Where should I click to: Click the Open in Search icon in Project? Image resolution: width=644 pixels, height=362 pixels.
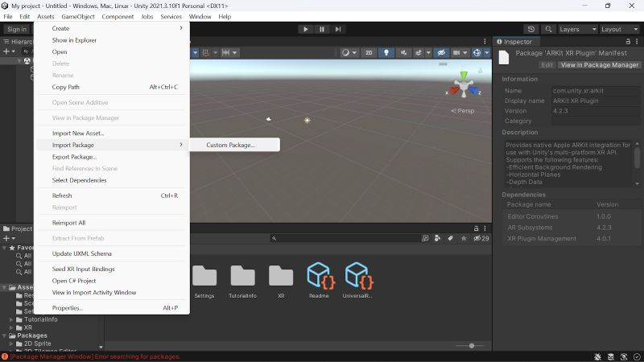click(425, 238)
